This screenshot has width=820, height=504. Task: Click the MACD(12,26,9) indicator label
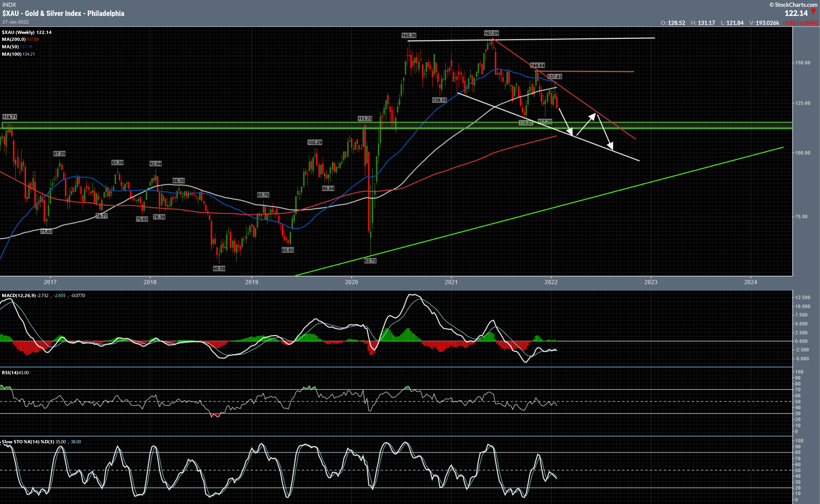(19, 296)
